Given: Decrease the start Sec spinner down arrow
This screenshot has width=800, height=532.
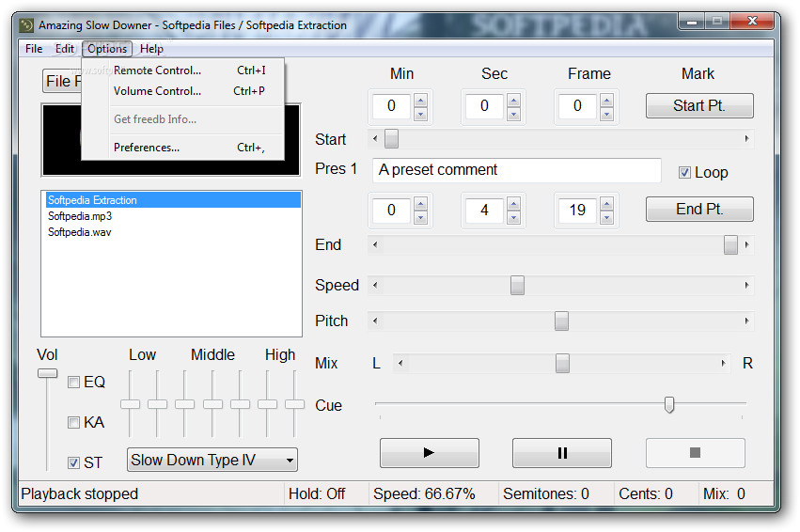Looking at the screenshot, I should [x=514, y=114].
